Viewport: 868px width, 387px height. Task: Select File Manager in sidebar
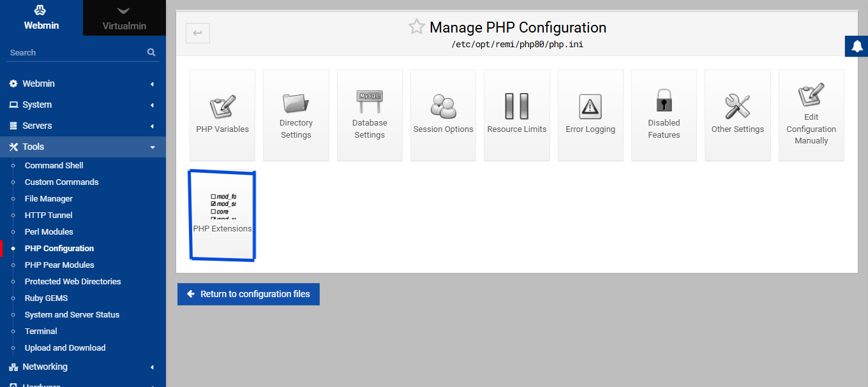(x=49, y=198)
